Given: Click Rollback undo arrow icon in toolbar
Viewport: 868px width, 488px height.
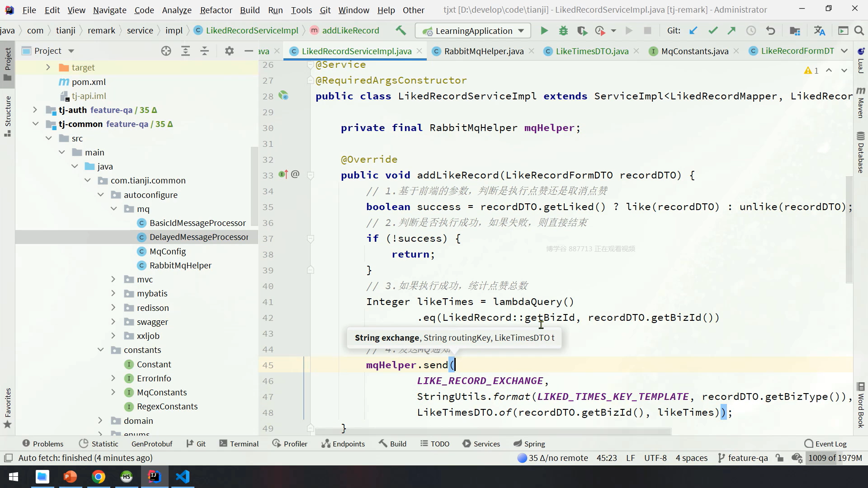Looking at the screenshot, I should pos(770,31).
